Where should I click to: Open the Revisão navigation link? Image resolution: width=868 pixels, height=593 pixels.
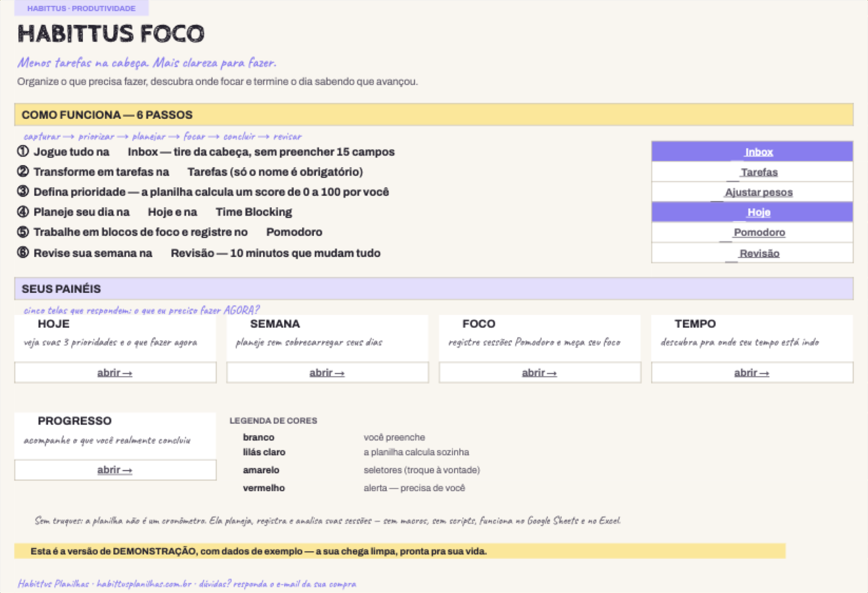coord(759,253)
